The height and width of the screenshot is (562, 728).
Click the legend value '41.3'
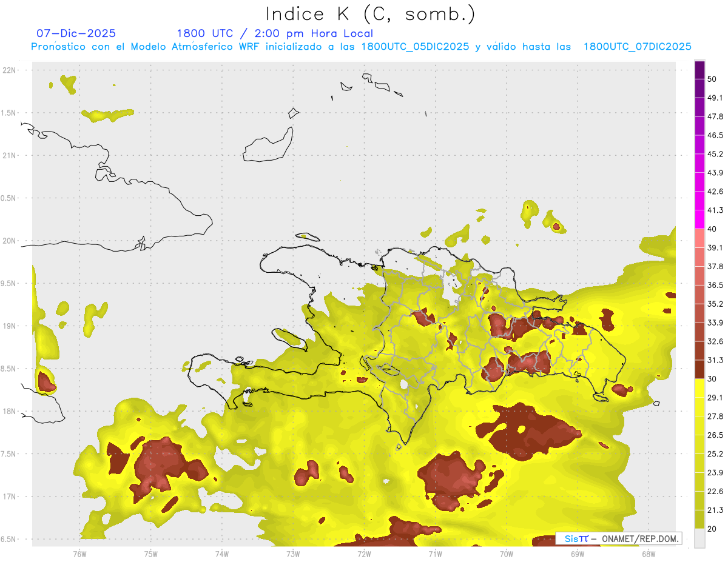pyautogui.click(x=715, y=210)
